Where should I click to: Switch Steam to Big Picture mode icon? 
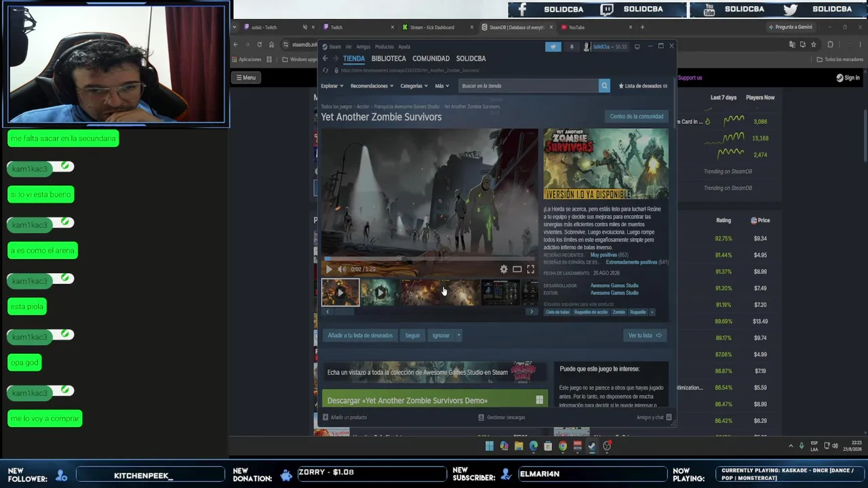point(637,47)
